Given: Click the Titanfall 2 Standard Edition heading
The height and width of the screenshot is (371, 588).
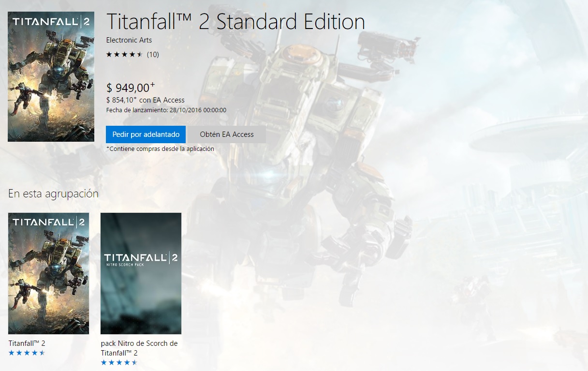Looking at the screenshot, I should 235,22.
